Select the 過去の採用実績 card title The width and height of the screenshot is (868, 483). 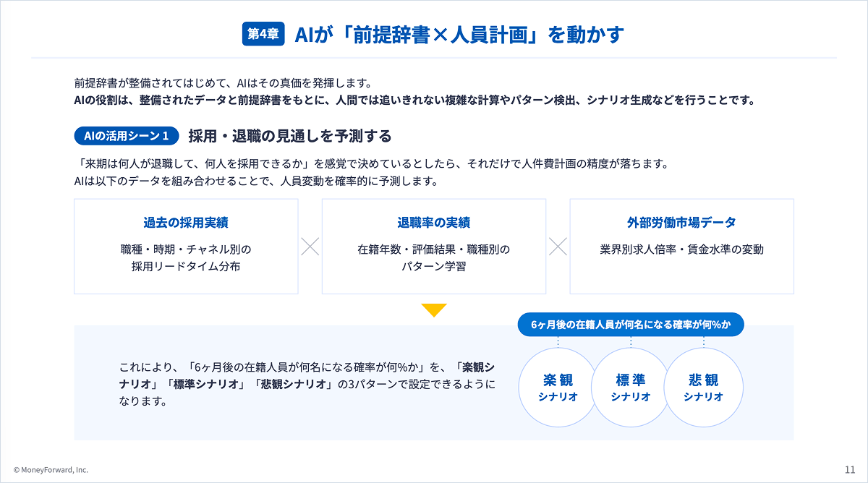(186, 222)
